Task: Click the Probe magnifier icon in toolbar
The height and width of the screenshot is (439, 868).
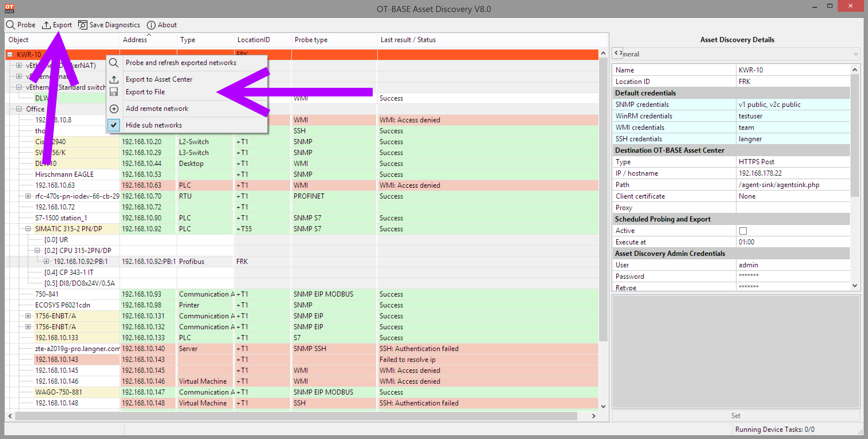Action: coord(10,25)
